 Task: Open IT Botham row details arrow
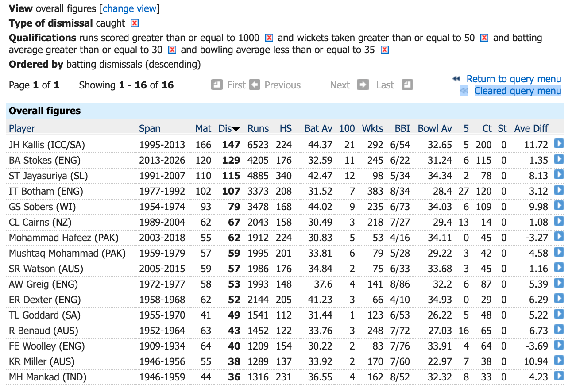tap(559, 190)
